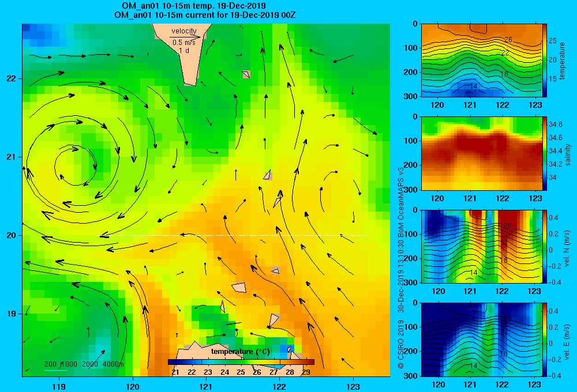Open the salinity cross-section panel

point(481,153)
